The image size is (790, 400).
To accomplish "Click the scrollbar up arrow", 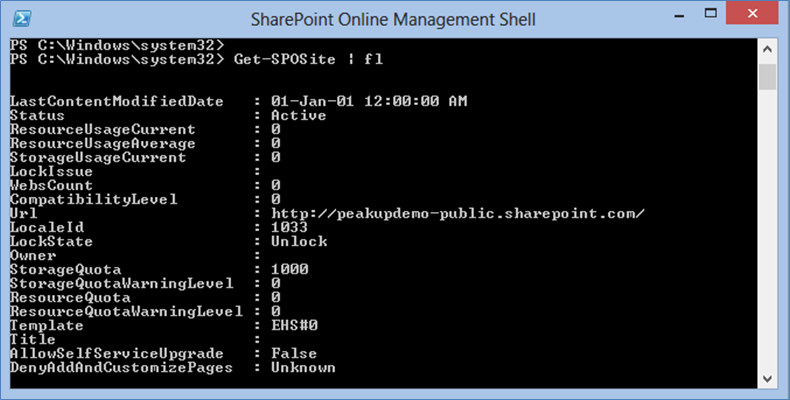I will (x=767, y=49).
